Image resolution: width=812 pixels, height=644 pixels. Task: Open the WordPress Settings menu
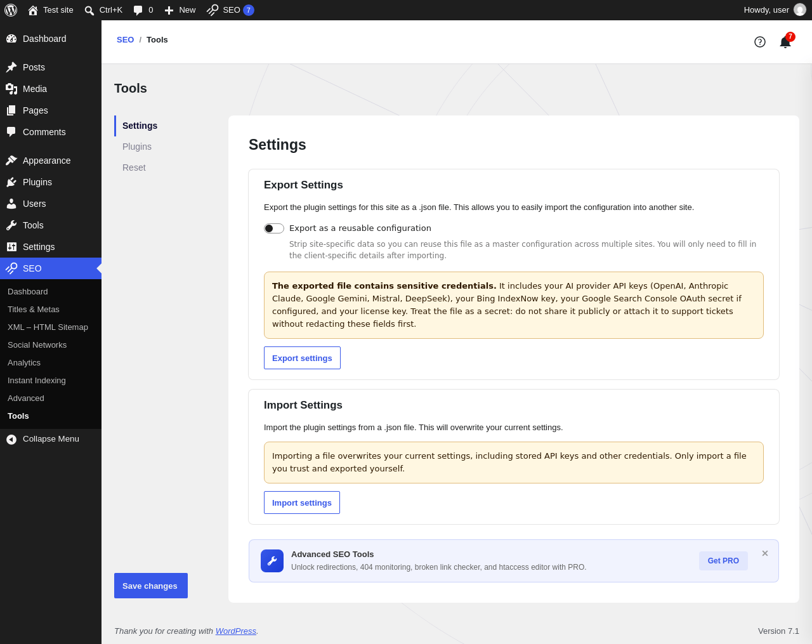pyautogui.click(x=51, y=247)
